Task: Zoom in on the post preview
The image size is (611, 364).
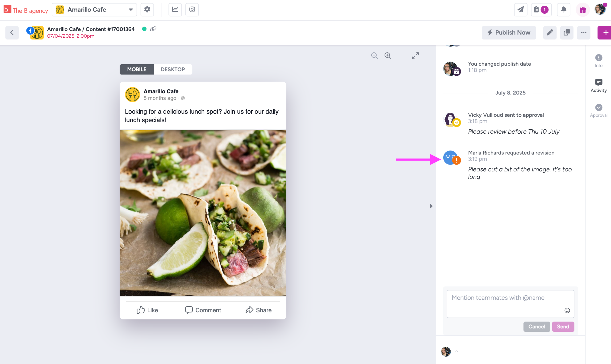Action: [388, 56]
